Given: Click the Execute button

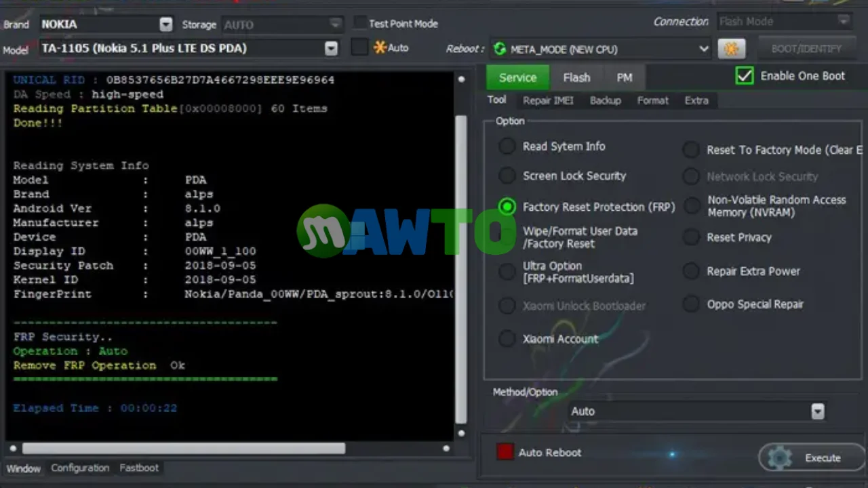Looking at the screenshot, I should [x=812, y=458].
